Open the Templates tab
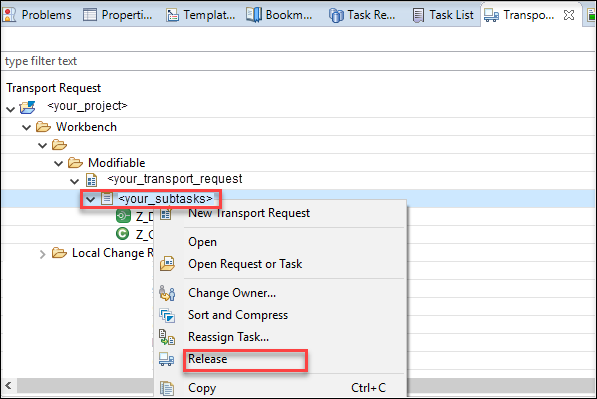Image resolution: width=597 pixels, height=399 pixels. tap(201, 15)
